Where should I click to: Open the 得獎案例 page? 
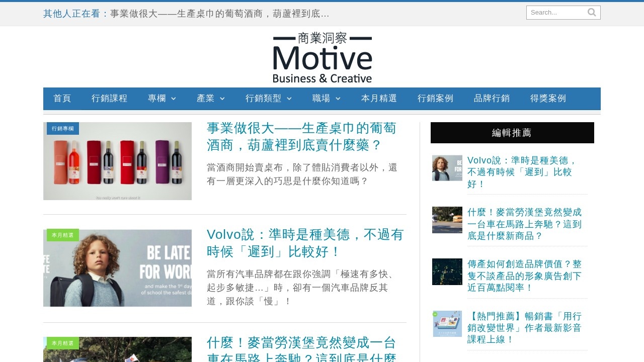(548, 99)
